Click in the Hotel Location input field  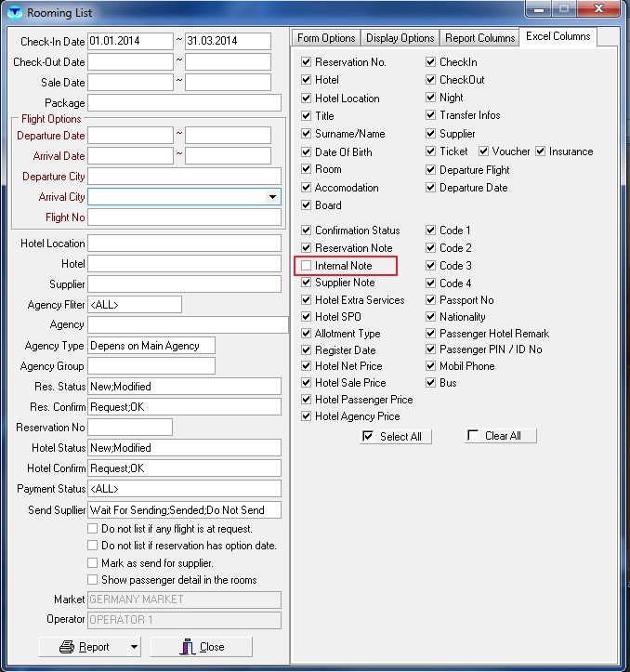tap(184, 244)
